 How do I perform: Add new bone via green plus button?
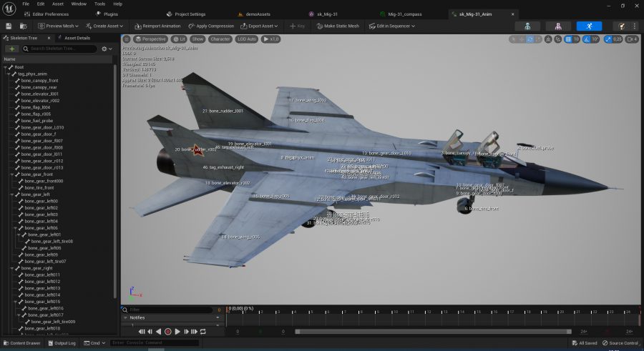click(12, 49)
